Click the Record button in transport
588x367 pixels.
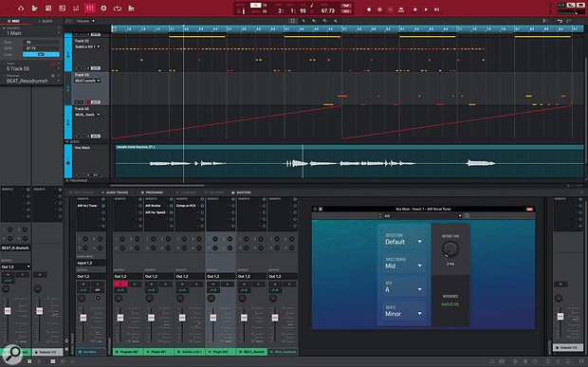coord(369,9)
